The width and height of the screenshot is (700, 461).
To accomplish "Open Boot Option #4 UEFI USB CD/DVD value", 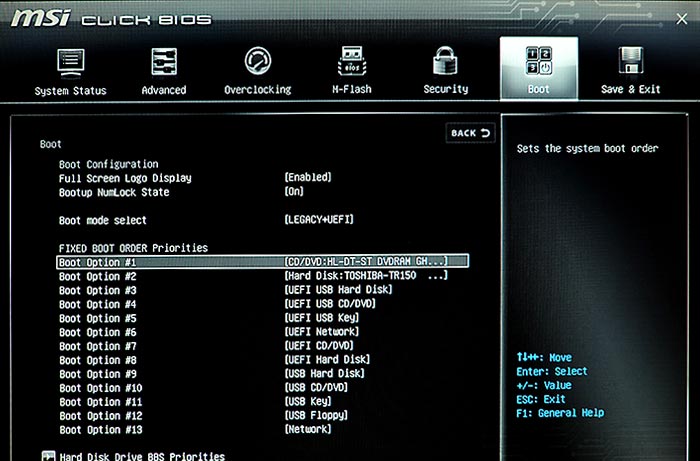I will coord(330,303).
